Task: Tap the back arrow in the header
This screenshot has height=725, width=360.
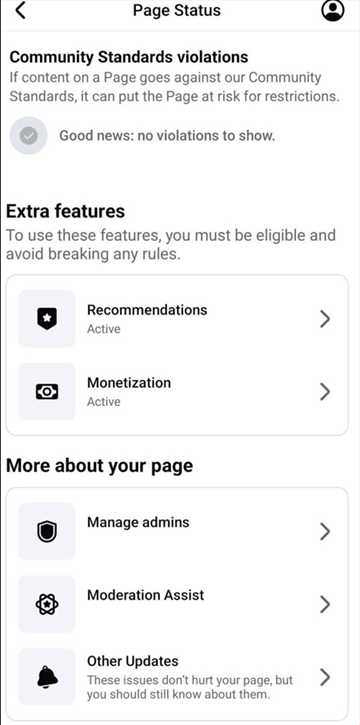Action: 20,10
